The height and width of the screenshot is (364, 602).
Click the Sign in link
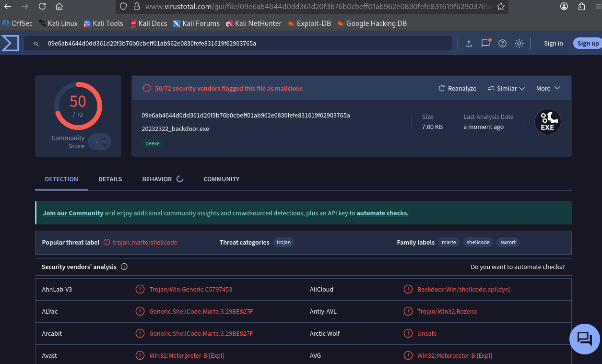(x=553, y=43)
